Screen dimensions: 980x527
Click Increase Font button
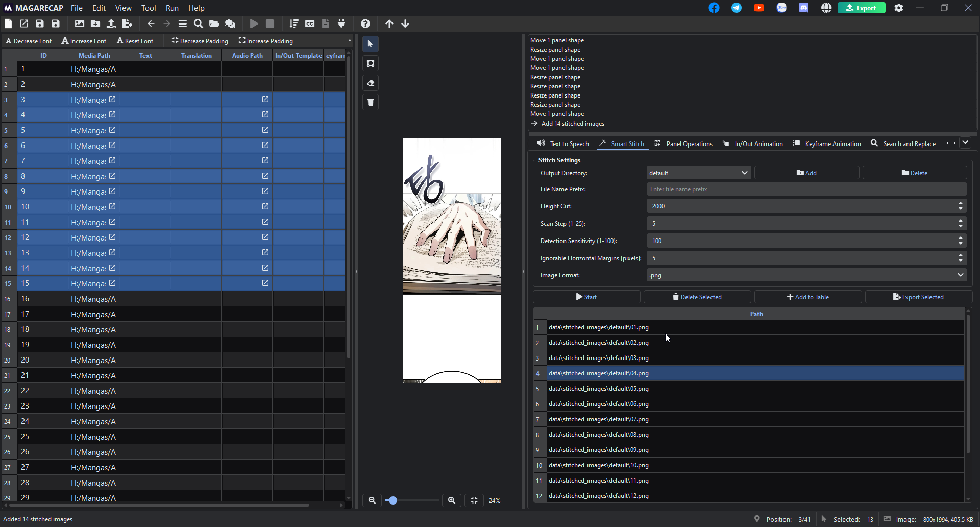click(x=84, y=41)
